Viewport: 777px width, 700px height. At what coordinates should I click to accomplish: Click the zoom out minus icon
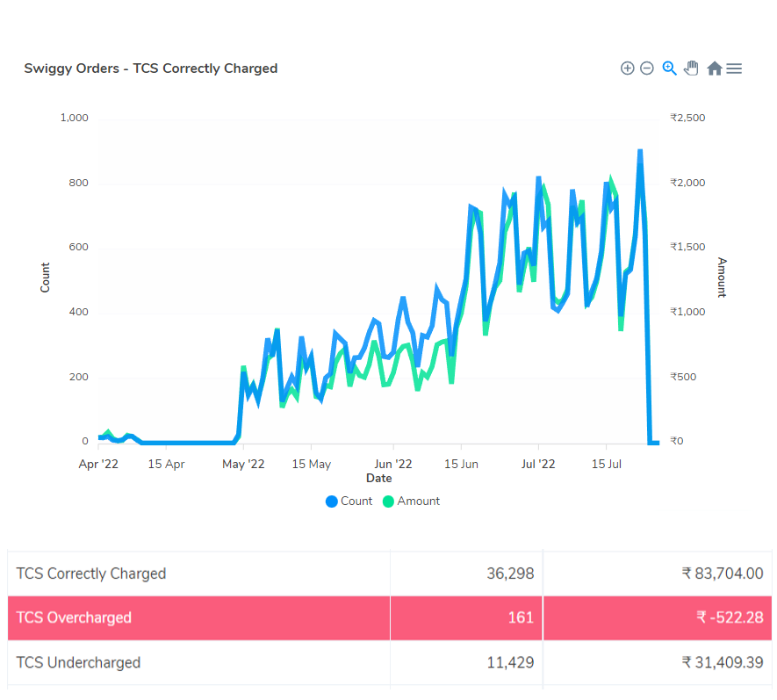647,69
